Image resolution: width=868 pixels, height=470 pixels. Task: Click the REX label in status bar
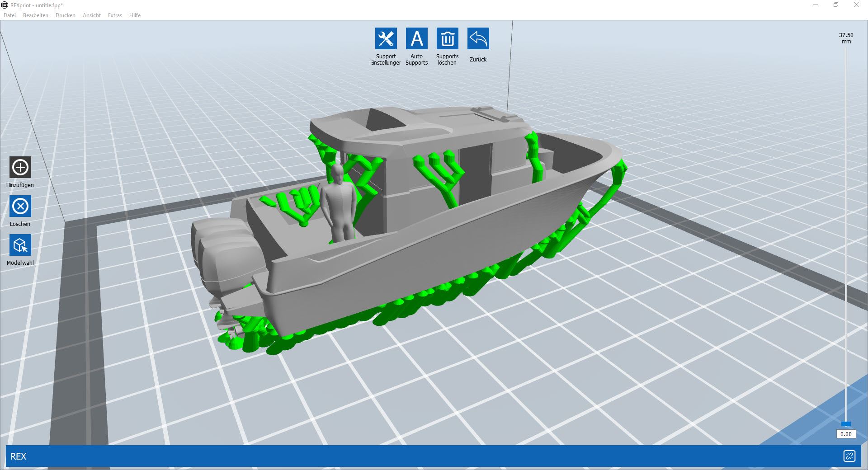coord(19,456)
